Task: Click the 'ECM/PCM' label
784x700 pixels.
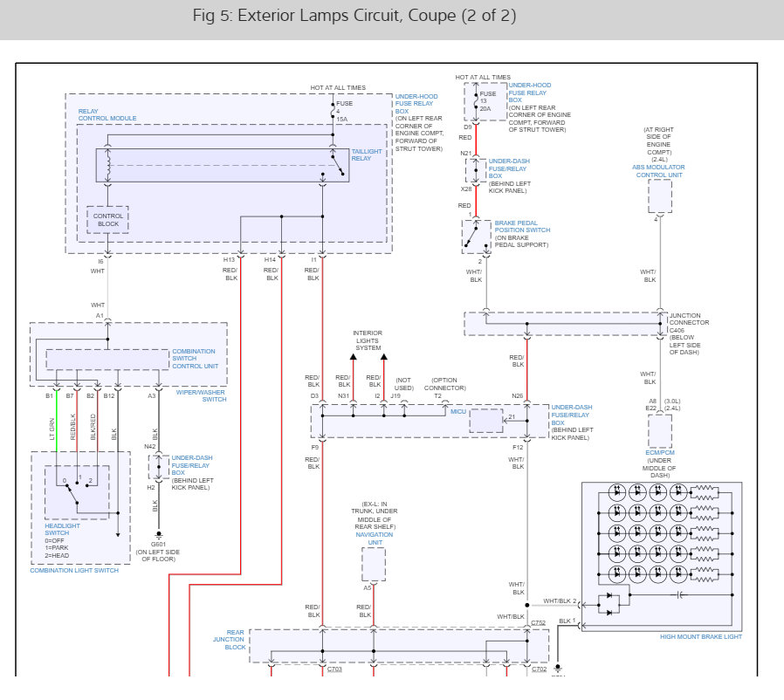Action: tap(659, 452)
